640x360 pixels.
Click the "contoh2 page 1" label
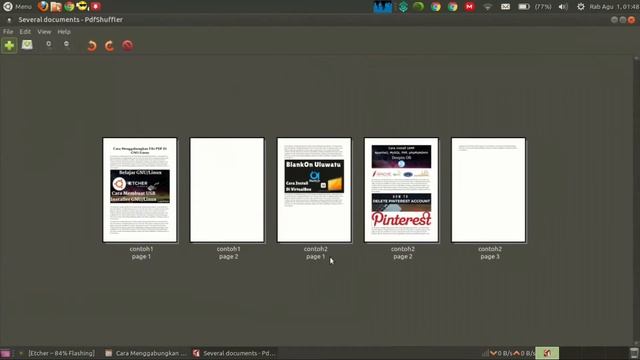pyautogui.click(x=316, y=253)
